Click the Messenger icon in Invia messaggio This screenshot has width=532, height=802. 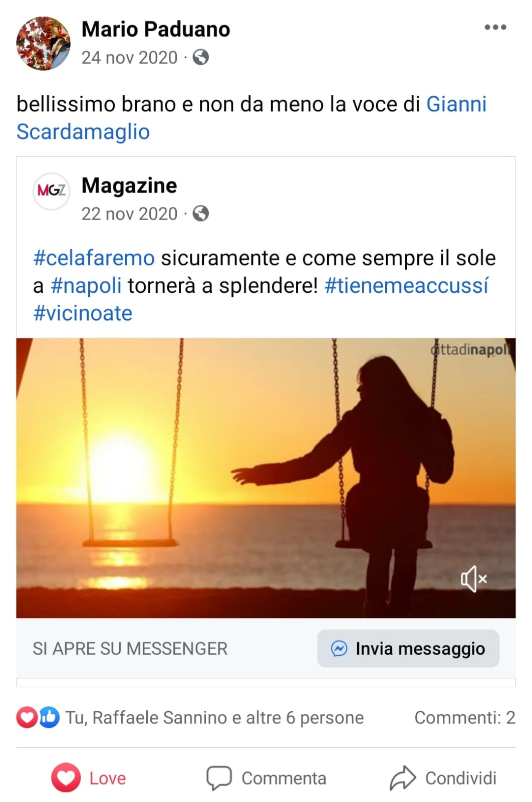tap(339, 649)
